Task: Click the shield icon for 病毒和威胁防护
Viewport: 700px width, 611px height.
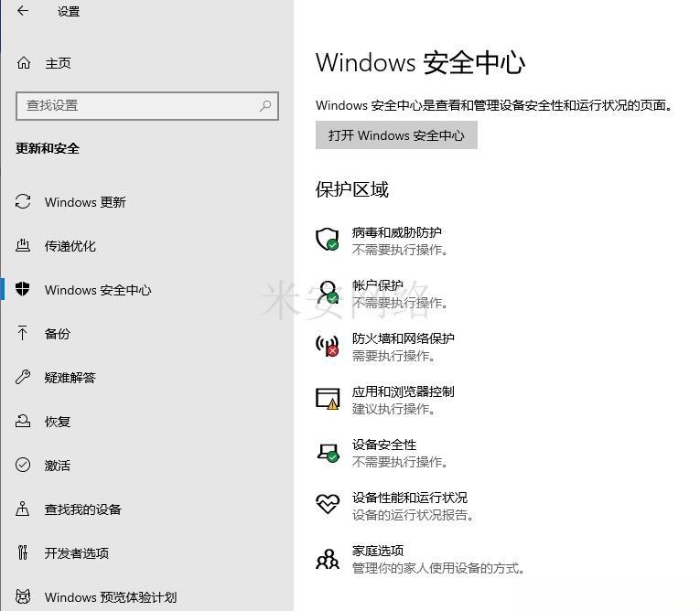Action: (328, 240)
